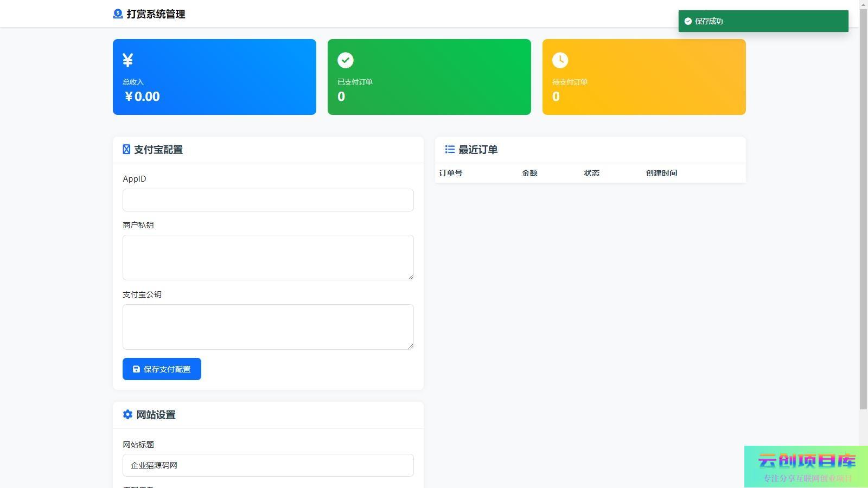The height and width of the screenshot is (488, 868).
Task: Click the Alipay icon beside 支付宝配置
Action: click(126, 150)
